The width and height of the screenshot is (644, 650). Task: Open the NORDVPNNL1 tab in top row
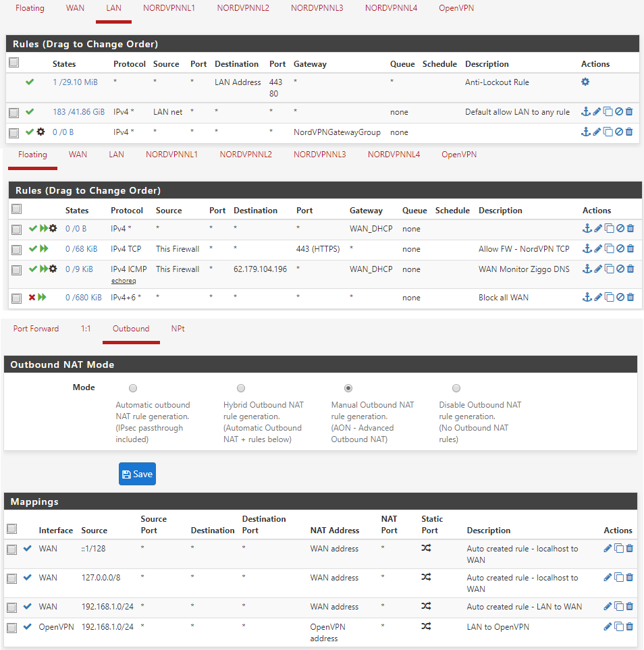(169, 8)
